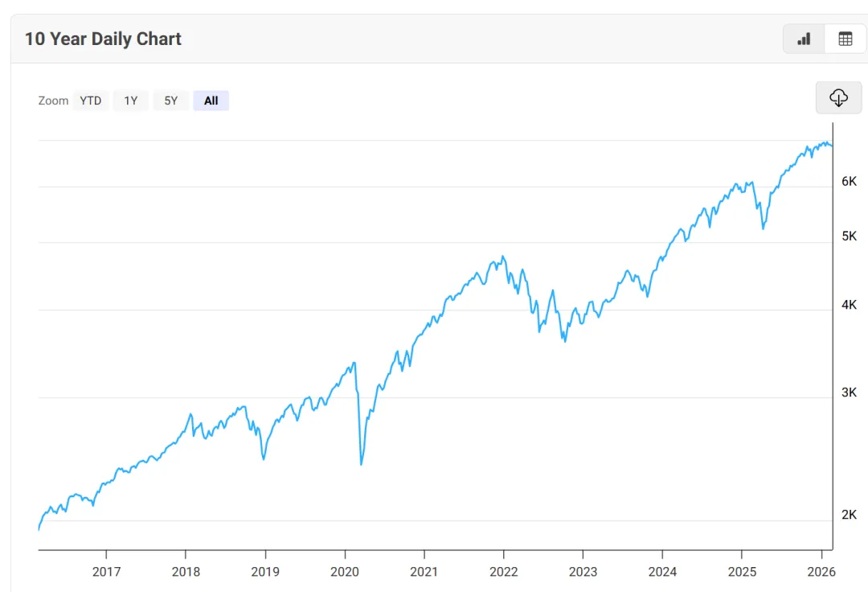Click the 2020 crash low point on the line

[361, 464]
